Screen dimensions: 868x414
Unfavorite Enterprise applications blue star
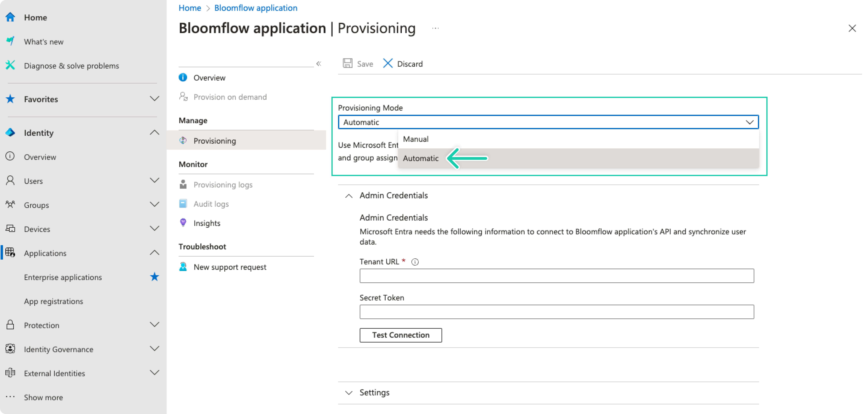154,277
